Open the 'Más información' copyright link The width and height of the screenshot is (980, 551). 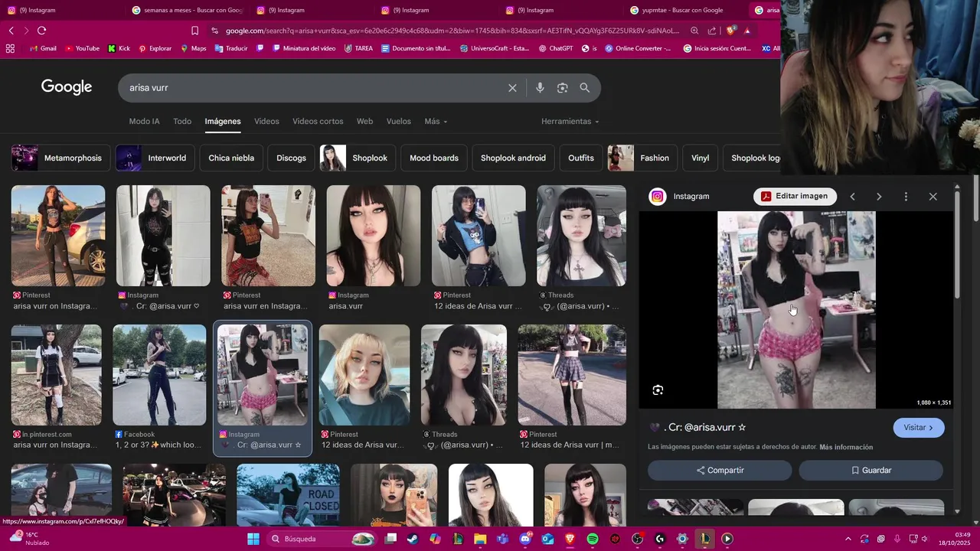tap(846, 448)
